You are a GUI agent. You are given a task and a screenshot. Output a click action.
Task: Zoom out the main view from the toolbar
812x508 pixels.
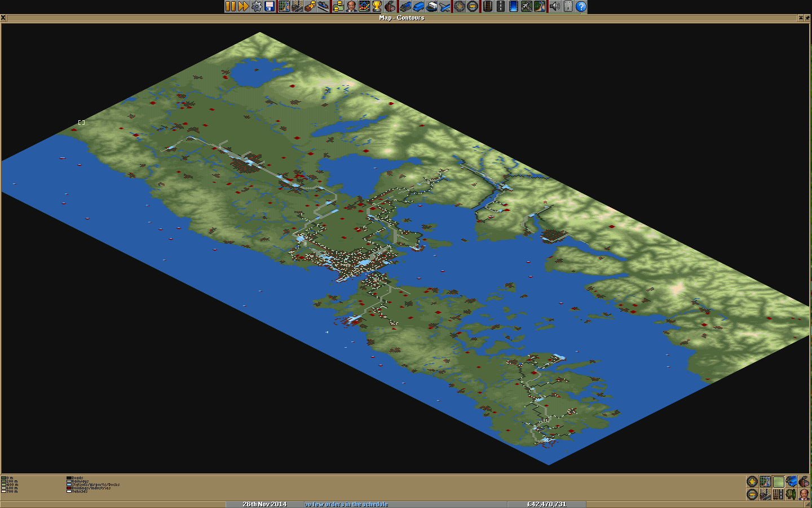tap(472, 6)
